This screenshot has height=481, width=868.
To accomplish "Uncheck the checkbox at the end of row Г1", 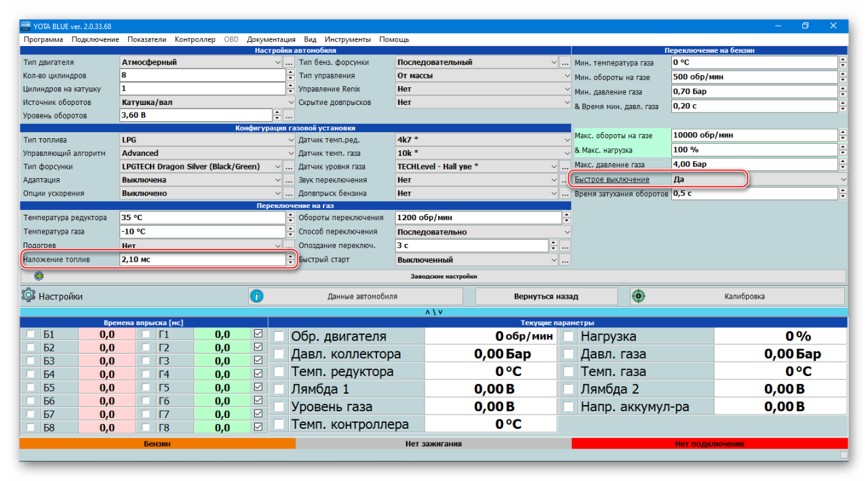I will (258, 334).
